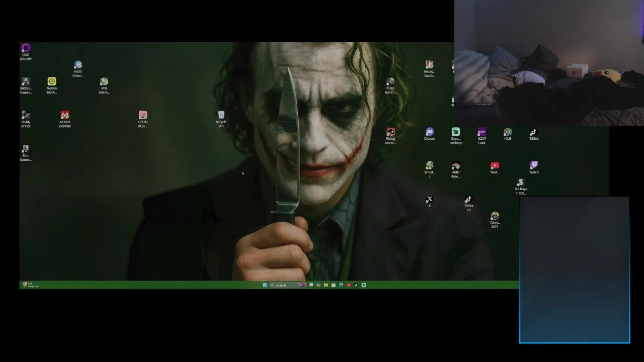Select the Six Days in Fallujah shortcut
Image resolution: width=644 pixels, height=362 pixels.
(x=521, y=187)
